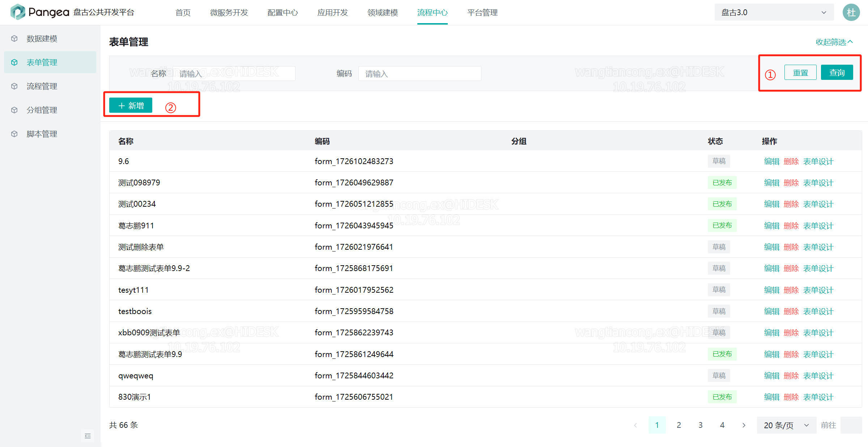The width and height of the screenshot is (868, 447).
Task: Click 删除 for row testboois
Action: coord(791,311)
